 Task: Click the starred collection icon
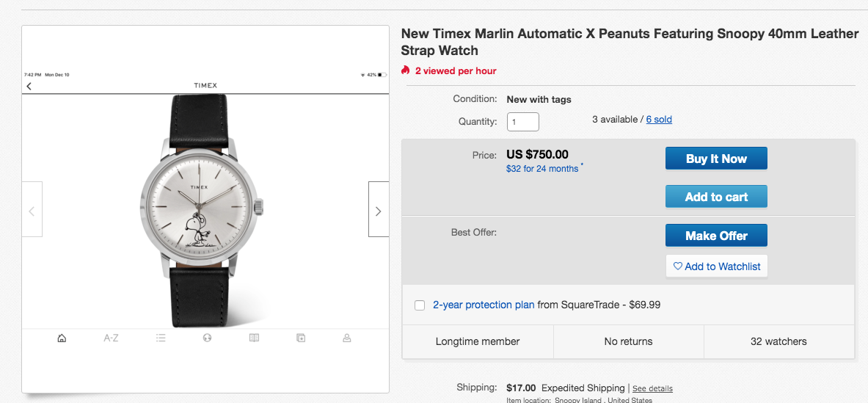(301, 338)
